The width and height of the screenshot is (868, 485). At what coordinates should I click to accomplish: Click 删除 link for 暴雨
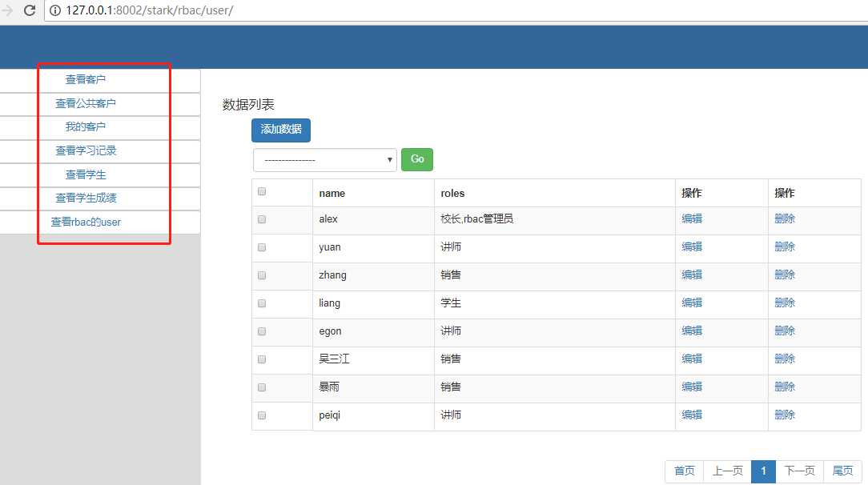point(785,387)
